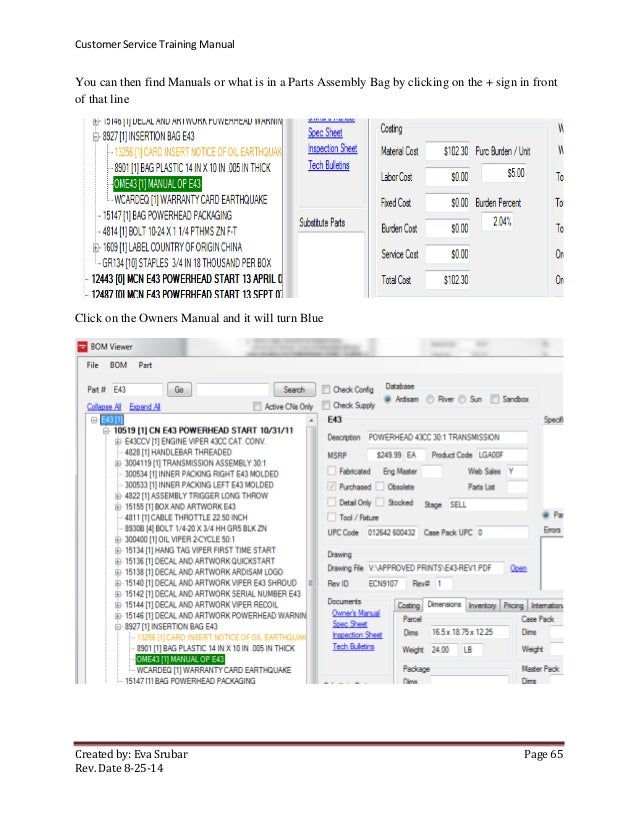This screenshot has height=826, width=638.
Task: Open the BOM menu
Action: (x=118, y=365)
